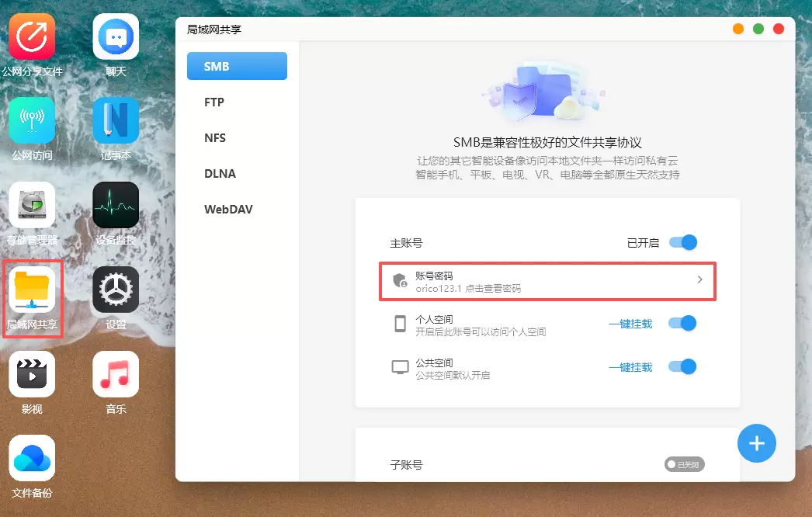The height and width of the screenshot is (517, 812).
Task: Open the 公网分享文件 desktop app
Action: click(x=32, y=36)
